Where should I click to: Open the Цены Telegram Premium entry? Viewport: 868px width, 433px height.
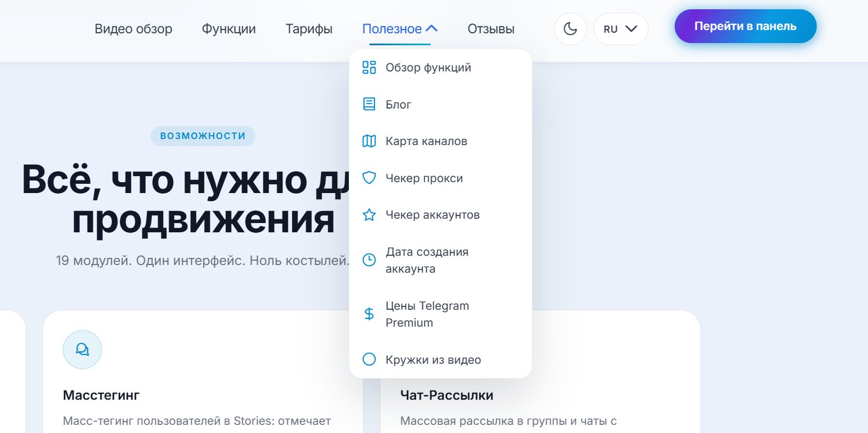pos(440,314)
